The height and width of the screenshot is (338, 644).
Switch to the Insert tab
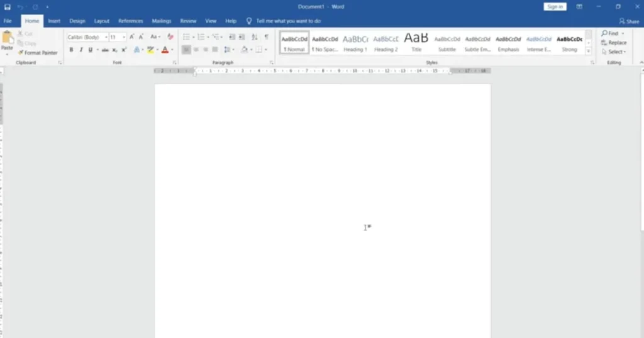click(x=54, y=21)
